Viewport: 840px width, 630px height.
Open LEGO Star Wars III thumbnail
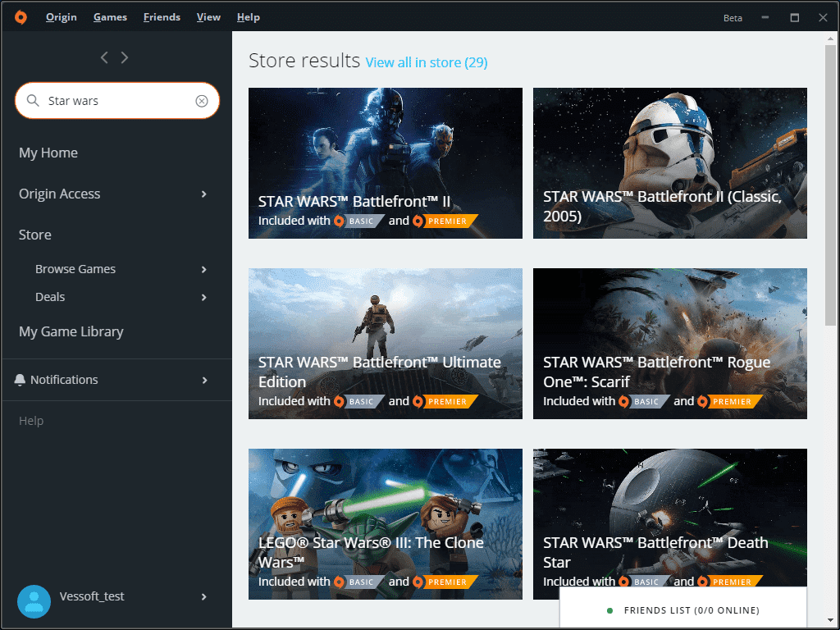click(386, 524)
